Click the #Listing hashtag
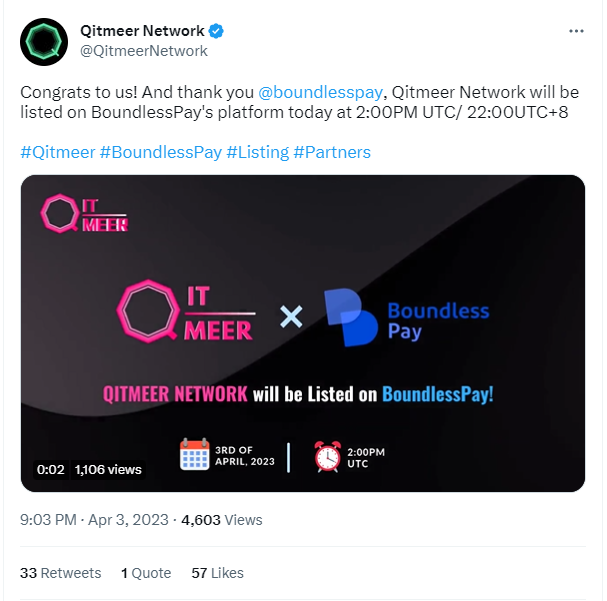The image size is (607, 601). (257, 152)
